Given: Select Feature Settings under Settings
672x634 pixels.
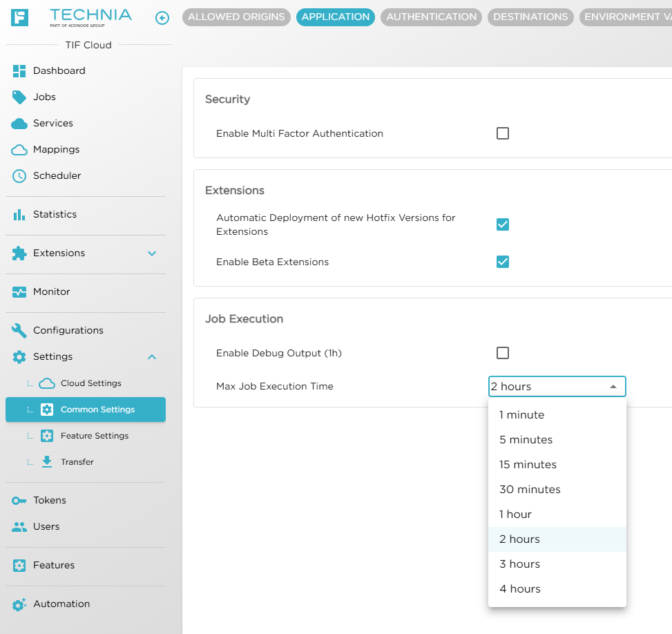Looking at the screenshot, I should pyautogui.click(x=95, y=436).
